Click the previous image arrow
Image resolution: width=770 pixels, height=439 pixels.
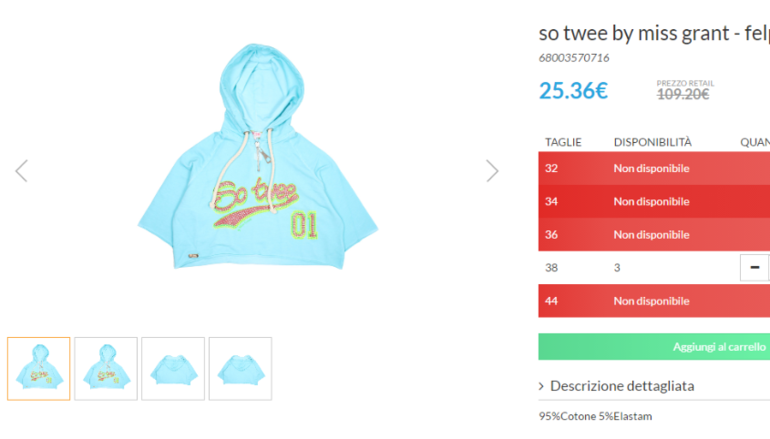coord(21,171)
